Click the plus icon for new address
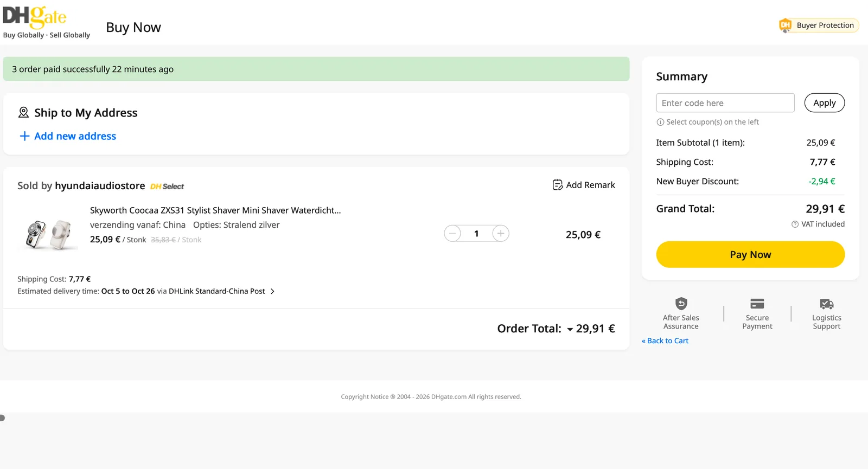 click(24, 136)
